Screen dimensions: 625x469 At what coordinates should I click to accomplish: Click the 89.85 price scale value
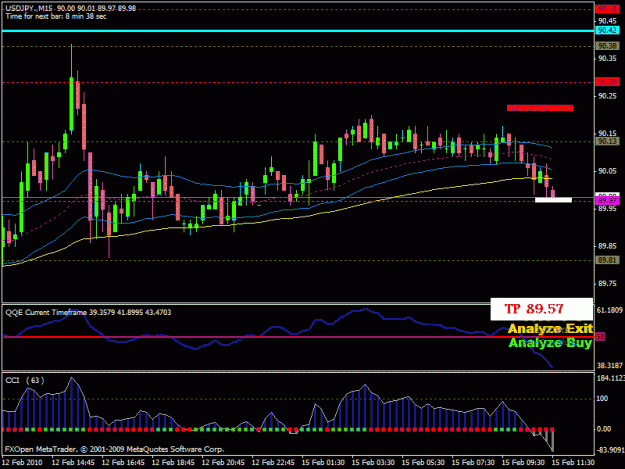point(607,246)
